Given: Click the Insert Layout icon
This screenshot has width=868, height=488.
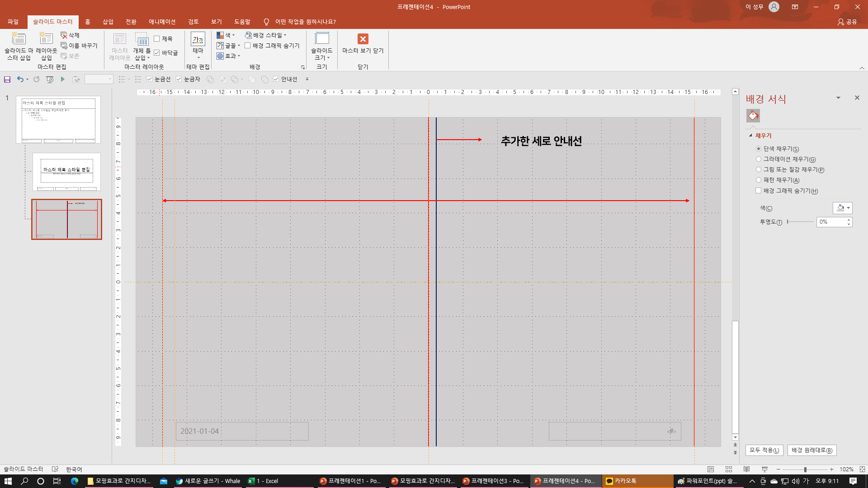Looking at the screenshot, I should [46, 39].
